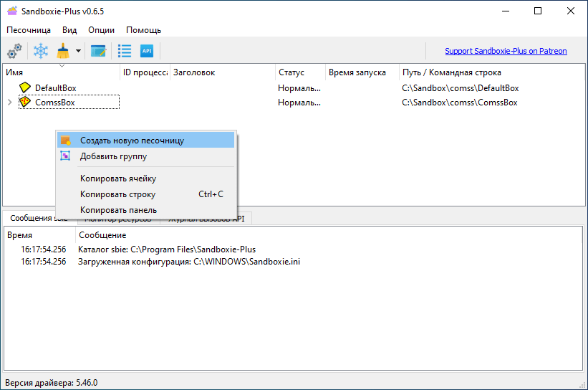Sort by Путь / Командная строка header
This screenshot has height=390, width=588.
(492, 72)
